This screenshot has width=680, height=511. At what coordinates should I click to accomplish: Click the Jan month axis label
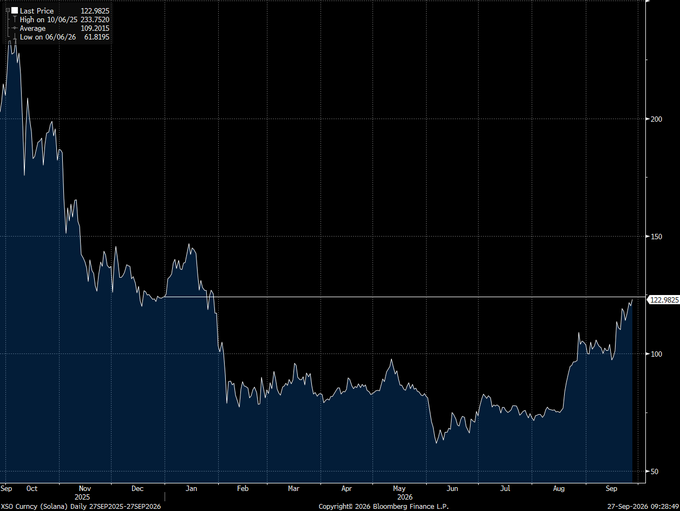[x=191, y=488]
